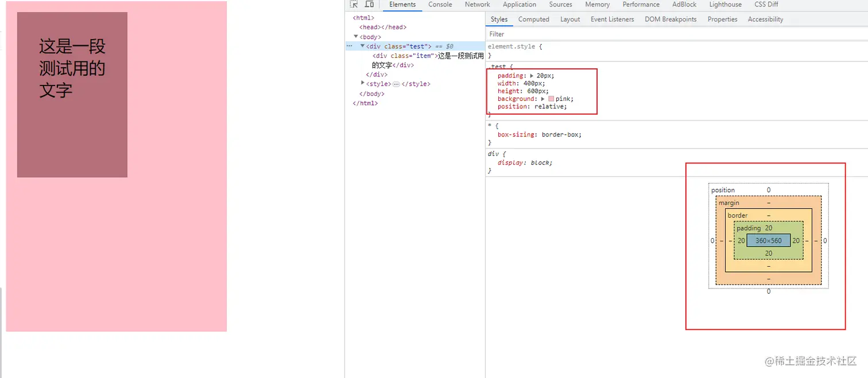This screenshot has width=868, height=378.
Task: Open the Memory tab
Action: 598,5
